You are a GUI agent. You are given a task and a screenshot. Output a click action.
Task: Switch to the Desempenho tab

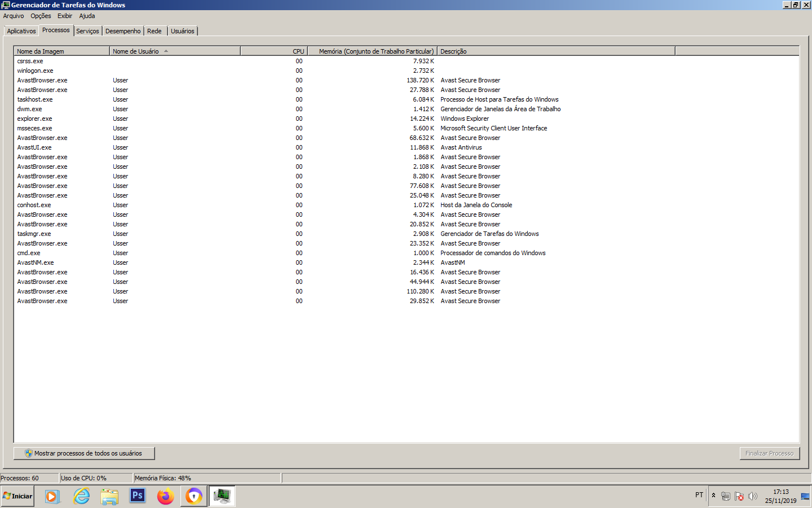[x=123, y=31]
